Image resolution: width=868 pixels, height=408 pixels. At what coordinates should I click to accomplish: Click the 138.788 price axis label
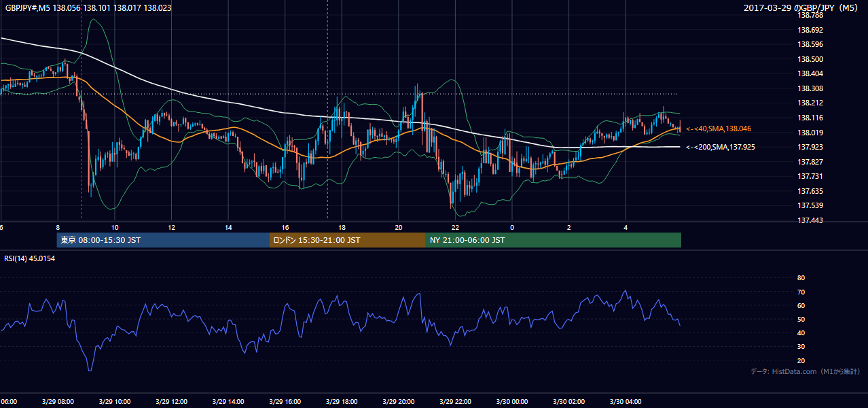[810, 15]
